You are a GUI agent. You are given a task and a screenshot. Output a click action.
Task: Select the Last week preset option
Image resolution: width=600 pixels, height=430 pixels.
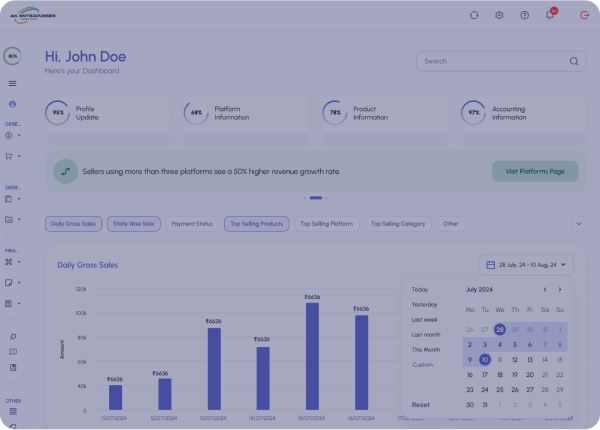(424, 319)
